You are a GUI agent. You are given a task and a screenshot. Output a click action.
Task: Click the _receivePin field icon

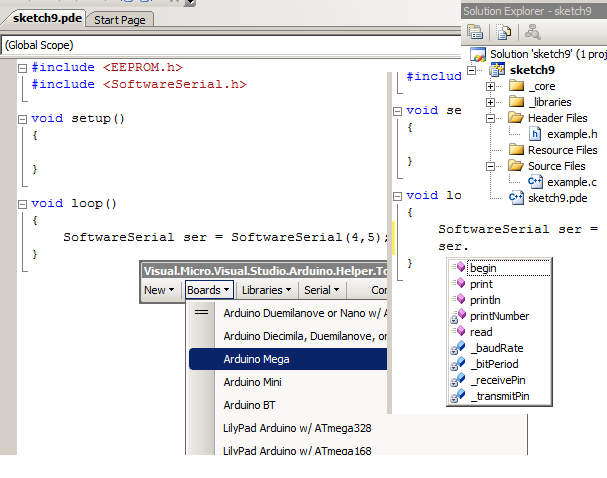pyautogui.click(x=458, y=380)
